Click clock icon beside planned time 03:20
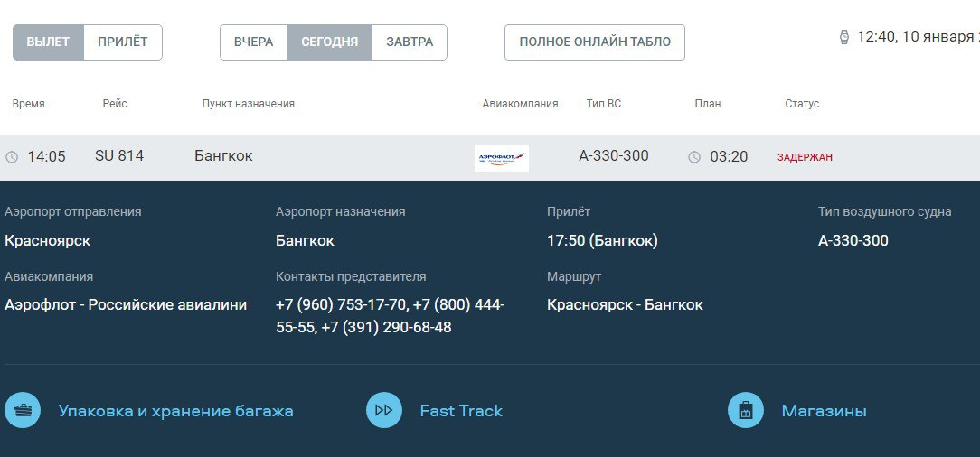980x457 pixels. 694,157
